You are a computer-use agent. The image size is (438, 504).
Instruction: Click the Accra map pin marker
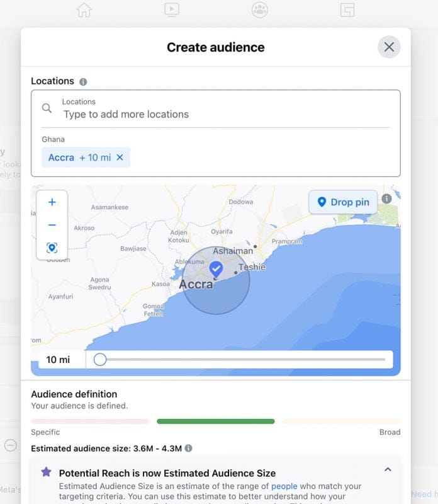coord(216,270)
